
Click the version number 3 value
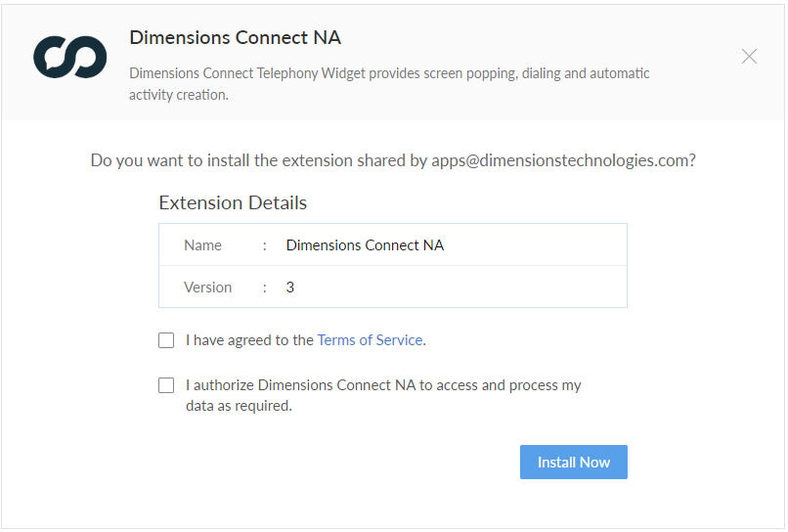tap(290, 288)
